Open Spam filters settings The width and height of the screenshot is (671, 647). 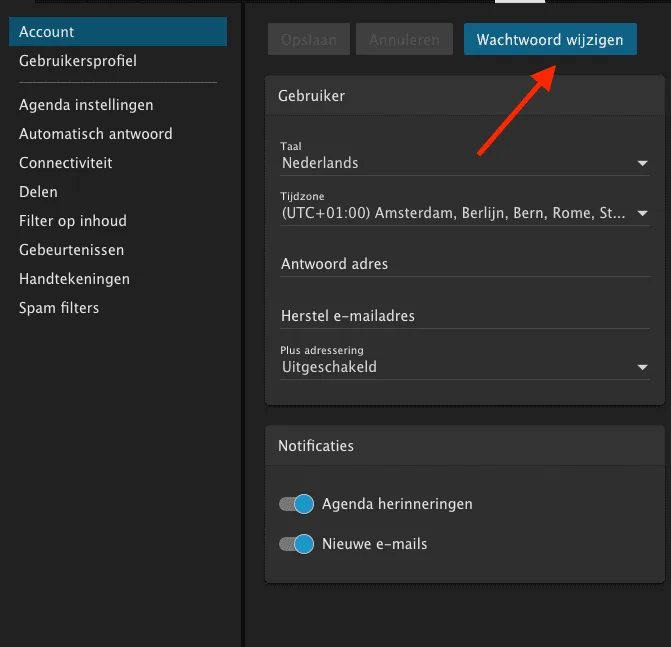tap(59, 308)
